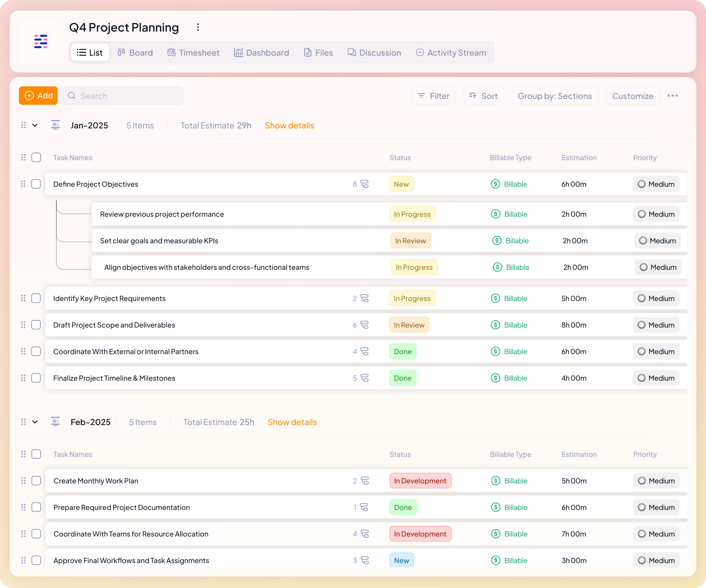Screen dimensions: 706x588
Task: Click the billable dollar icon on Create Monthly Work Plan
Action: pos(495,481)
